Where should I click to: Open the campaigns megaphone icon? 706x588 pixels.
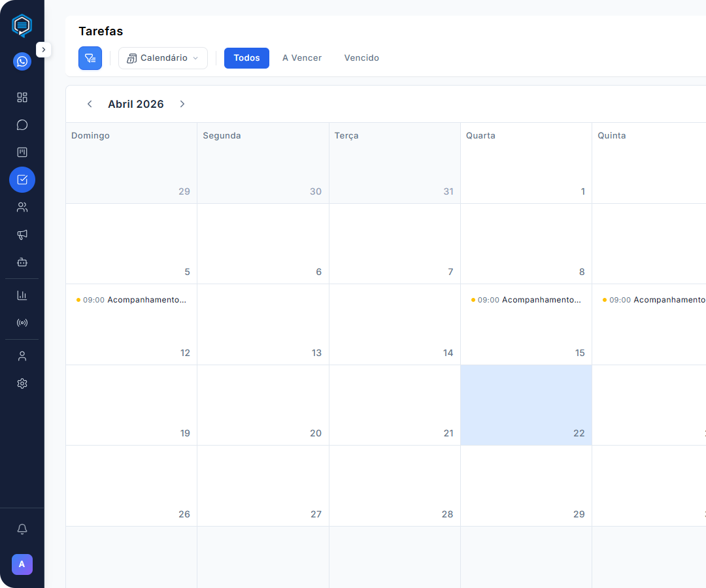click(x=22, y=235)
